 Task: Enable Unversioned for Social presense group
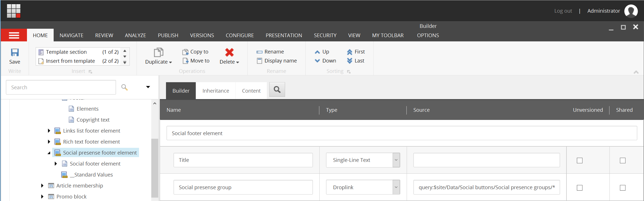[579, 188]
